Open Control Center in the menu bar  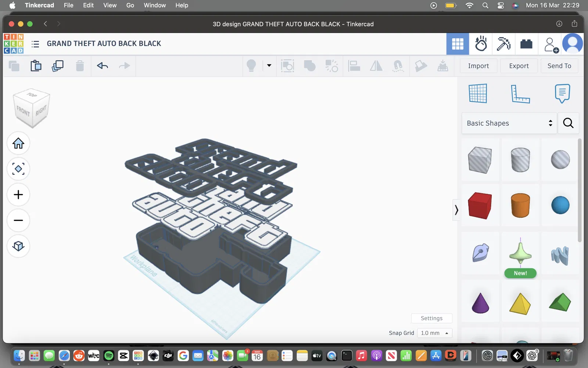click(x=501, y=5)
